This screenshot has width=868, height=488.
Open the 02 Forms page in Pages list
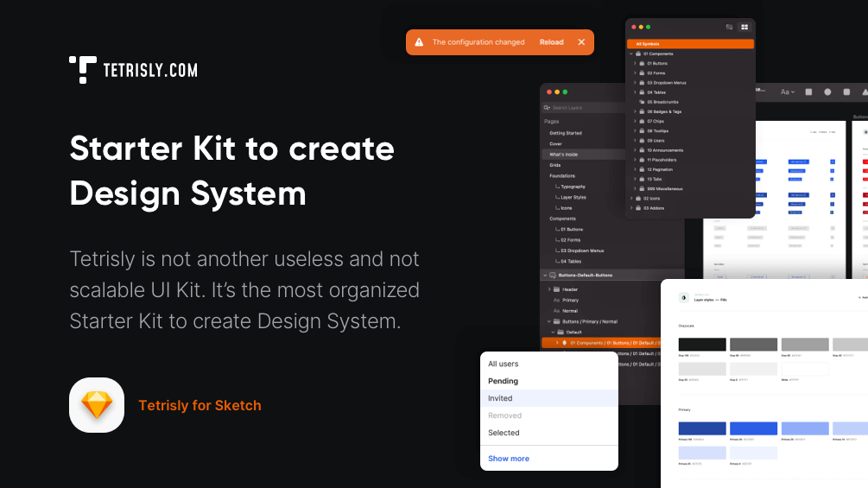click(x=570, y=240)
